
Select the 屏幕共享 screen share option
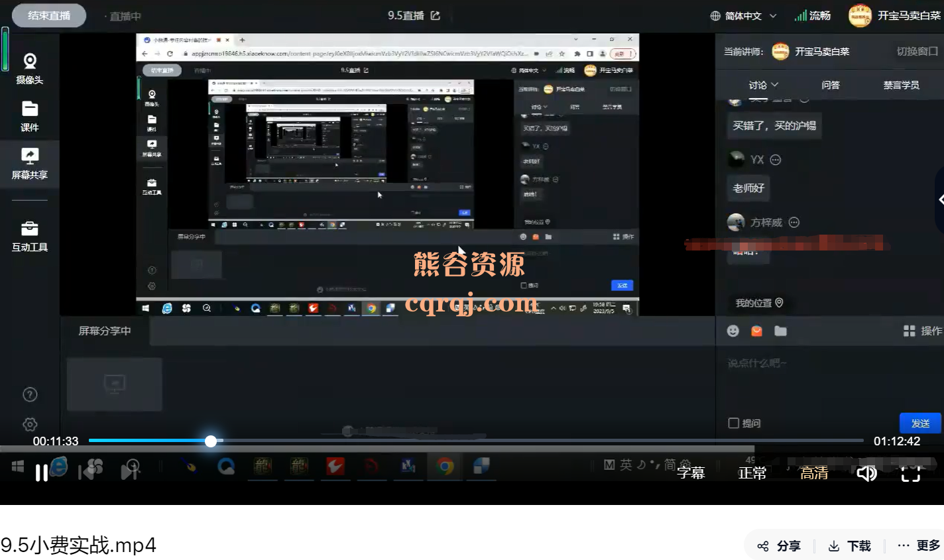(x=30, y=164)
